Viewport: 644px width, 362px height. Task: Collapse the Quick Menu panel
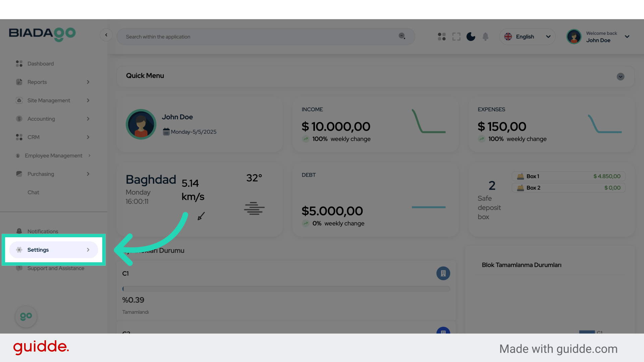[x=621, y=76]
